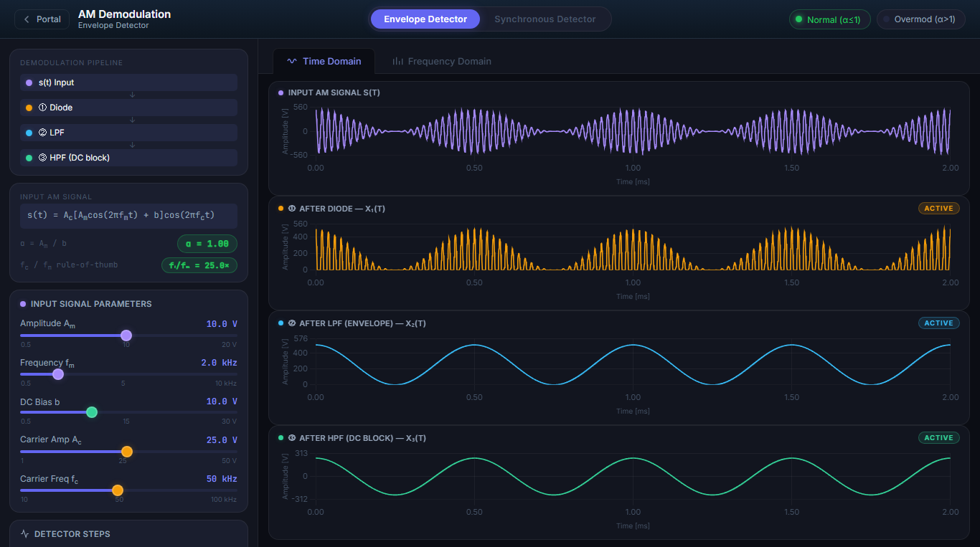Adjust the DC Bias b slider handle
This screenshot has height=547, width=980.
pyautogui.click(x=92, y=412)
